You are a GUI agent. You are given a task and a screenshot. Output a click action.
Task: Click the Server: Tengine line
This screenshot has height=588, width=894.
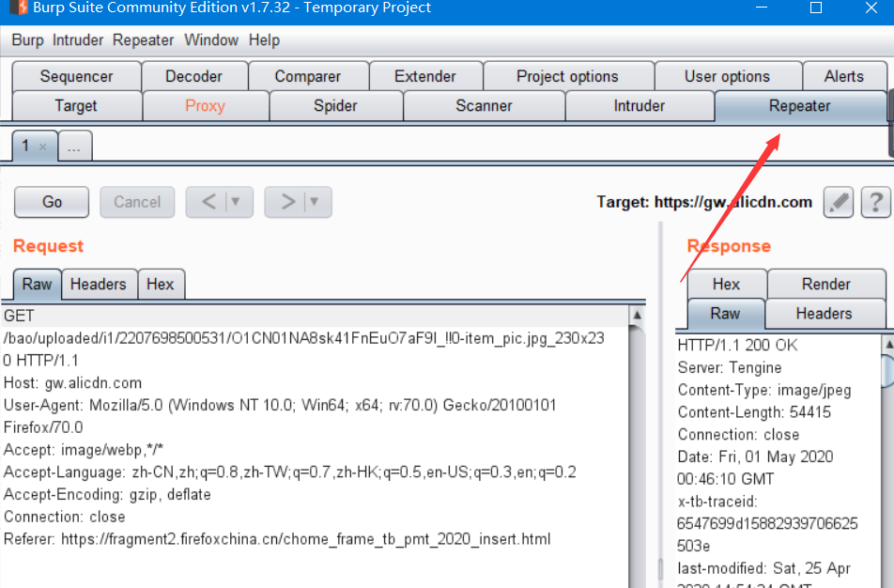730,367
